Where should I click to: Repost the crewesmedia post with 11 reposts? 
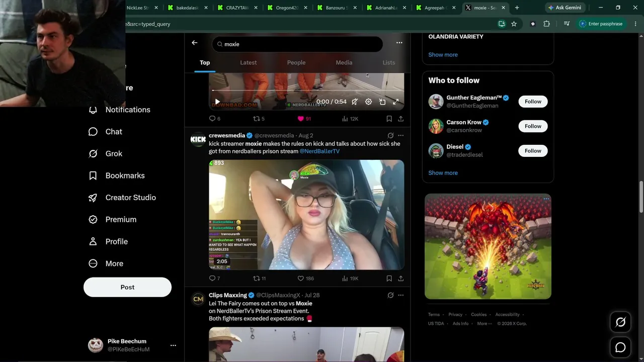(260, 278)
